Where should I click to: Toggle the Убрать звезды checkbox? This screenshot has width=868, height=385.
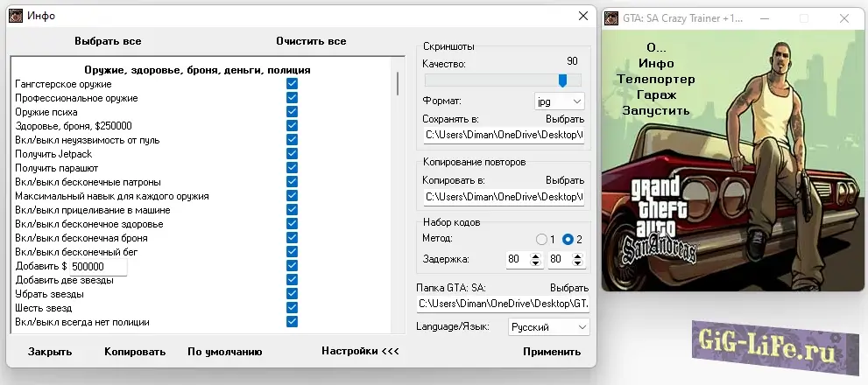click(292, 293)
